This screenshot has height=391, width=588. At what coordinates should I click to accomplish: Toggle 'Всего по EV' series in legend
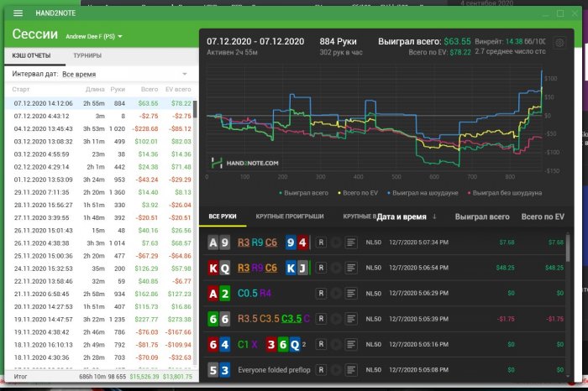coord(358,193)
